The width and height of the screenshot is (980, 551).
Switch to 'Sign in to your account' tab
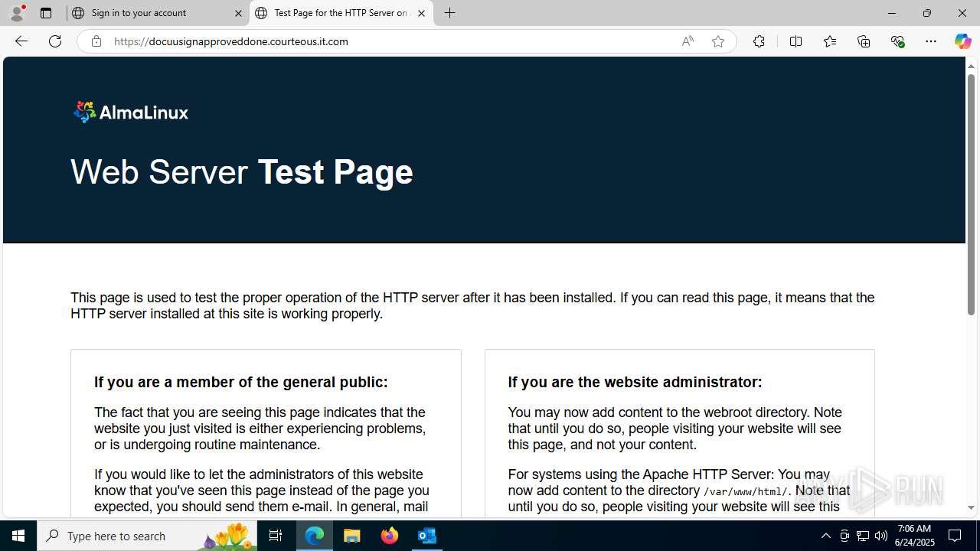tap(158, 13)
